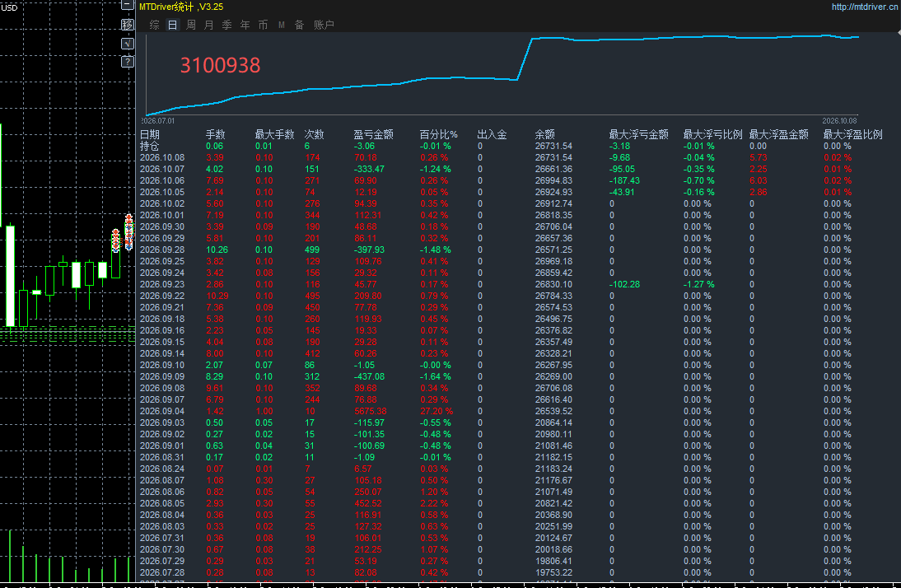
Task: Select the 日 daily tab
Action: click(x=172, y=25)
